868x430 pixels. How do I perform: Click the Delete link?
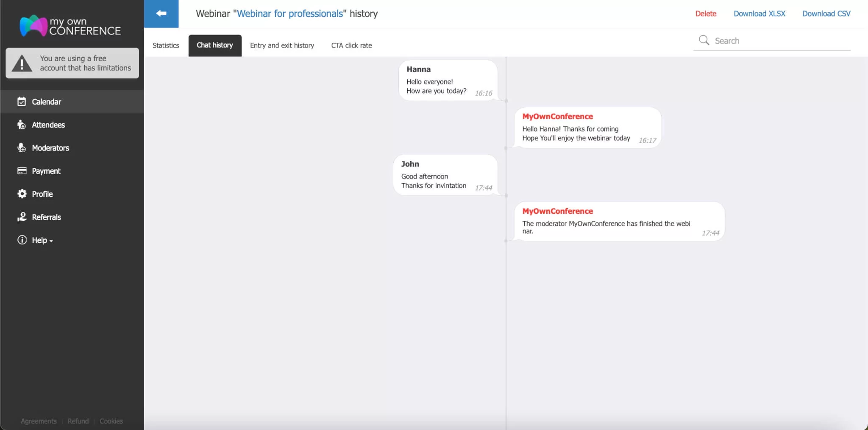tap(705, 13)
